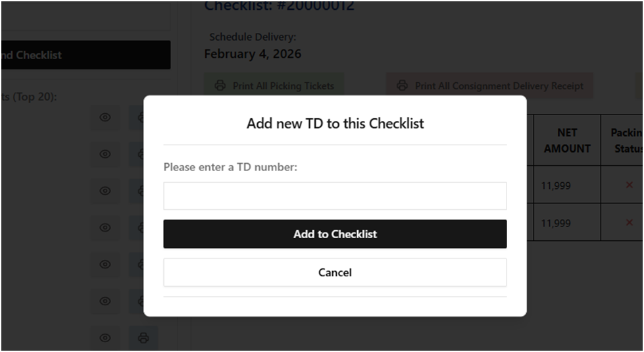The width and height of the screenshot is (644, 352).
Task: Click printer icon beside Print All Picking Tickets
Action: (220, 86)
